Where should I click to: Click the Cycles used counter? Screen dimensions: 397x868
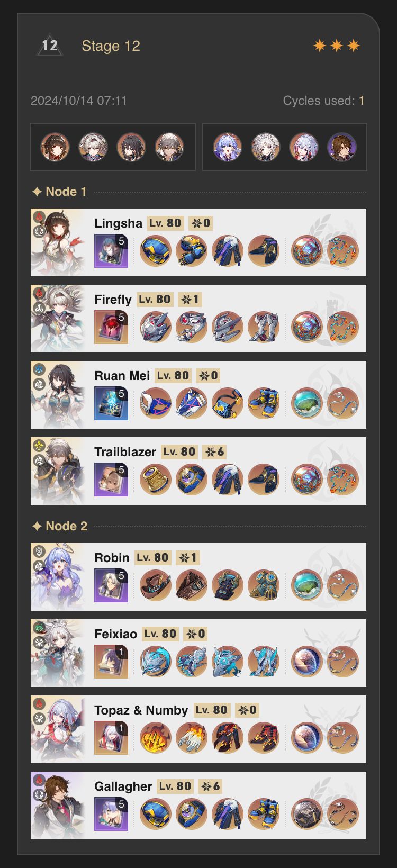click(323, 101)
